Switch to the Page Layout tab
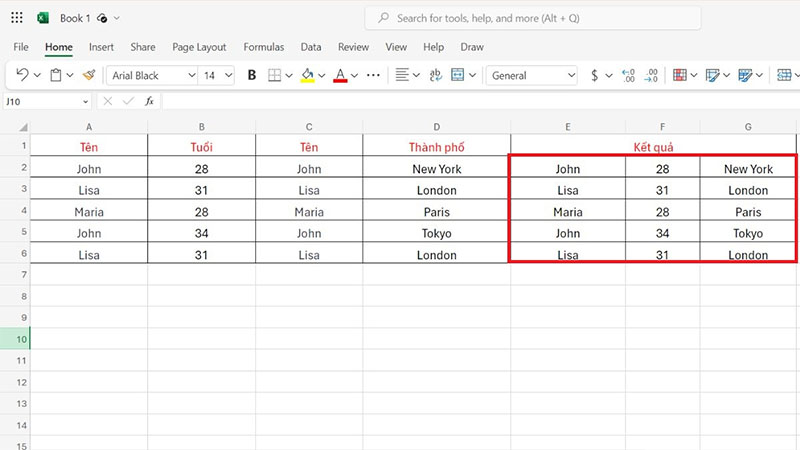Viewport: 800px width, 450px height. [199, 47]
